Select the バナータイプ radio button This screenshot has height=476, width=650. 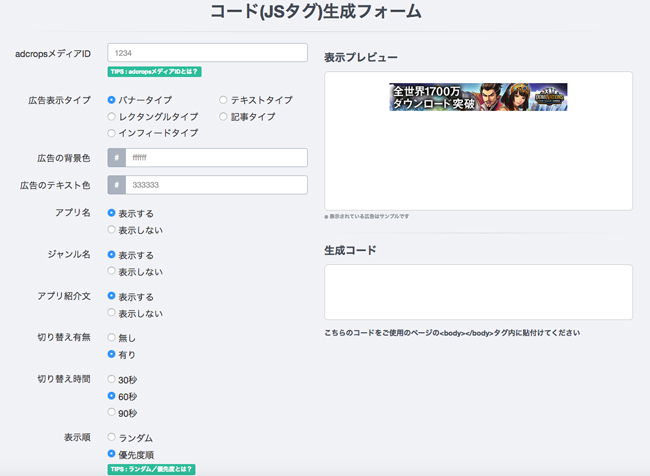(x=111, y=100)
